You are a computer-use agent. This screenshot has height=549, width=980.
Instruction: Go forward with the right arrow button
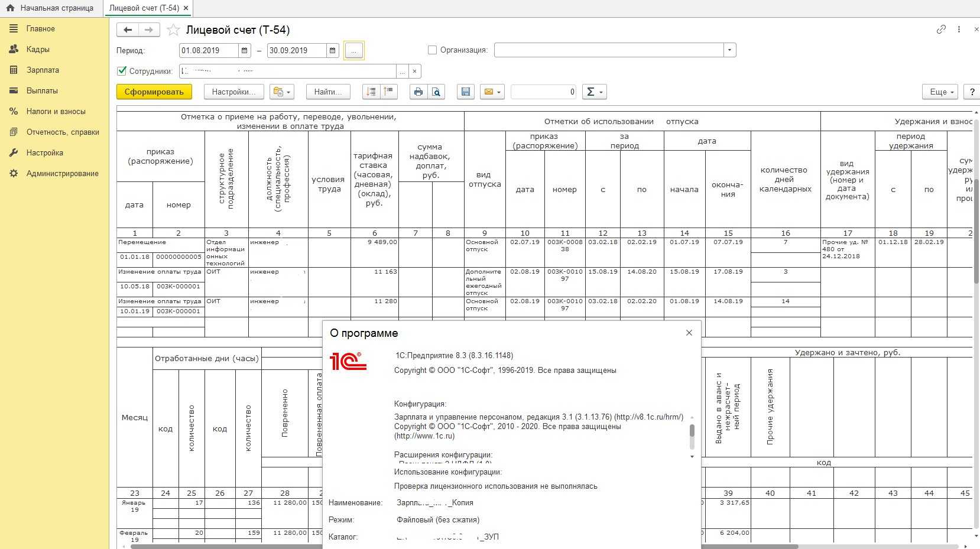click(148, 30)
